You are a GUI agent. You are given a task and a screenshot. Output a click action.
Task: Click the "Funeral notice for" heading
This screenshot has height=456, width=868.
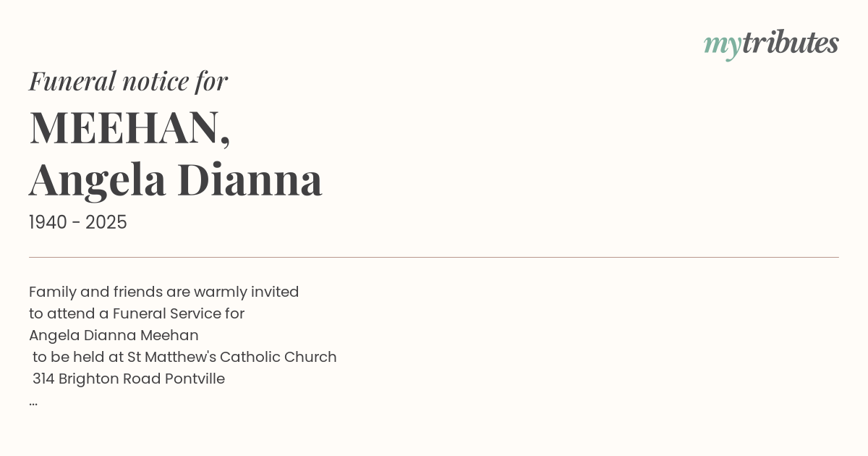128,81
